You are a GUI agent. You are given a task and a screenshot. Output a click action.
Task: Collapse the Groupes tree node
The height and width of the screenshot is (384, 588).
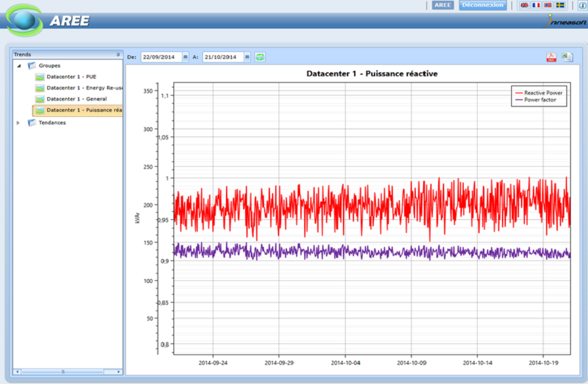coord(19,66)
